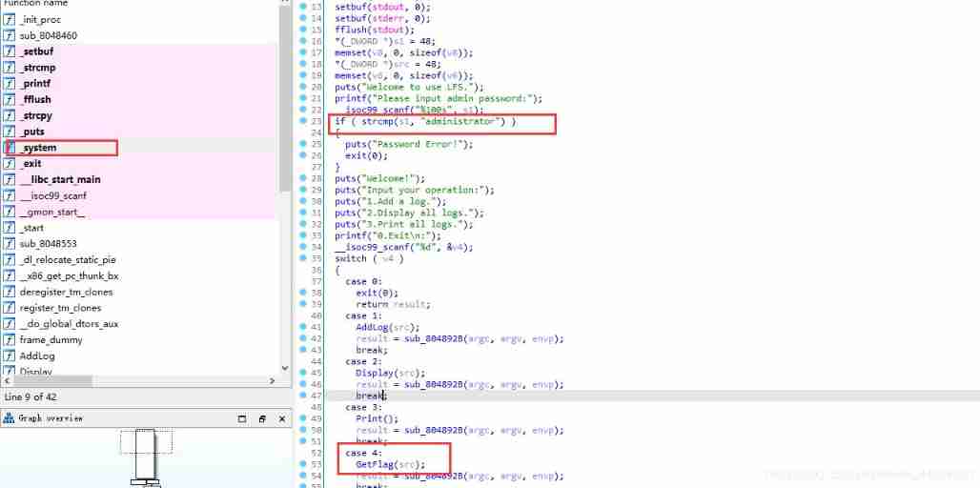
Task: Toggle breakpoint on scanf "%d" line 34
Action: [x=302, y=247]
